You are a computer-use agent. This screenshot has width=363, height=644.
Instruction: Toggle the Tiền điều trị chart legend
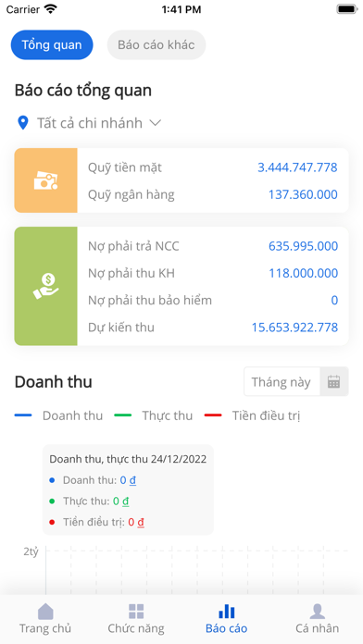253,415
